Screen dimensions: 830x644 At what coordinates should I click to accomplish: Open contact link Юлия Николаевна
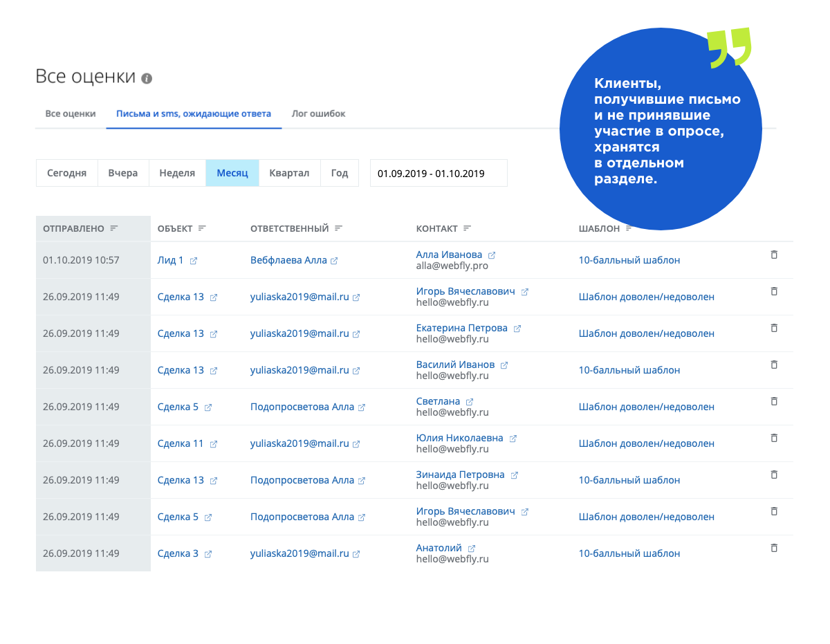[x=460, y=438]
